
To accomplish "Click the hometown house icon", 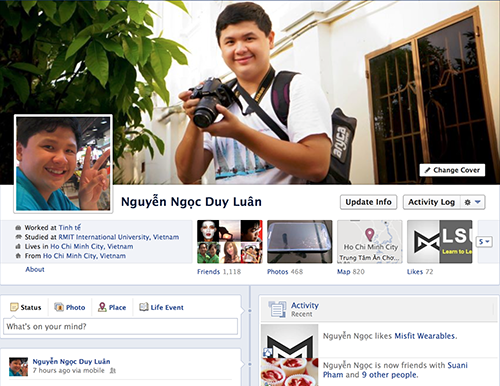I will coord(18,256).
